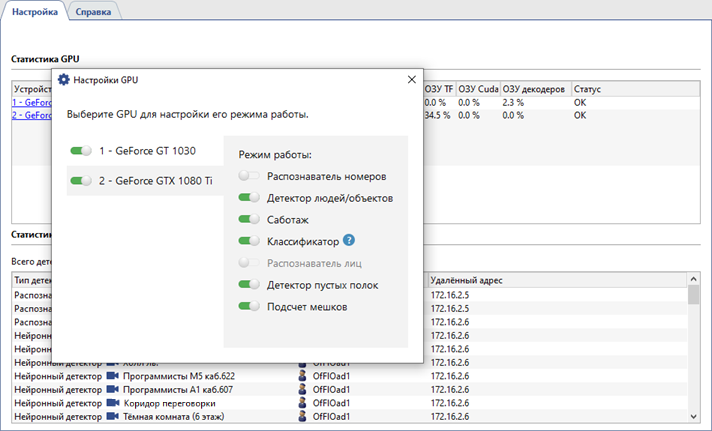Image resolution: width=712 pixels, height=431 pixels.
Task: Click camera icon beside Программисты М5 каб.622
Action: point(113,376)
